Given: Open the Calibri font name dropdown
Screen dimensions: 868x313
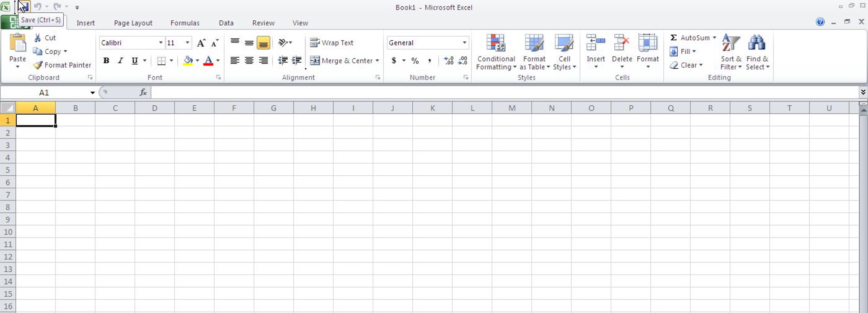Looking at the screenshot, I should pyautogui.click(x=160, y=43).
